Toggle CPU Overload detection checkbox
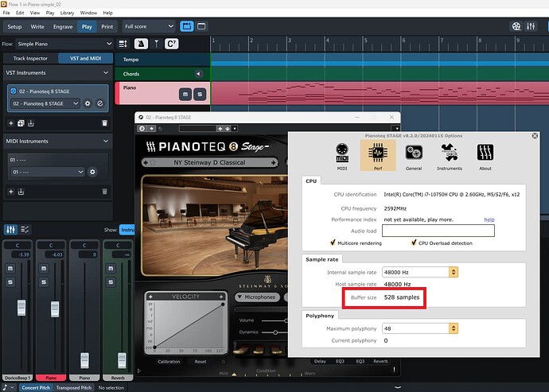 coord(415,243)
